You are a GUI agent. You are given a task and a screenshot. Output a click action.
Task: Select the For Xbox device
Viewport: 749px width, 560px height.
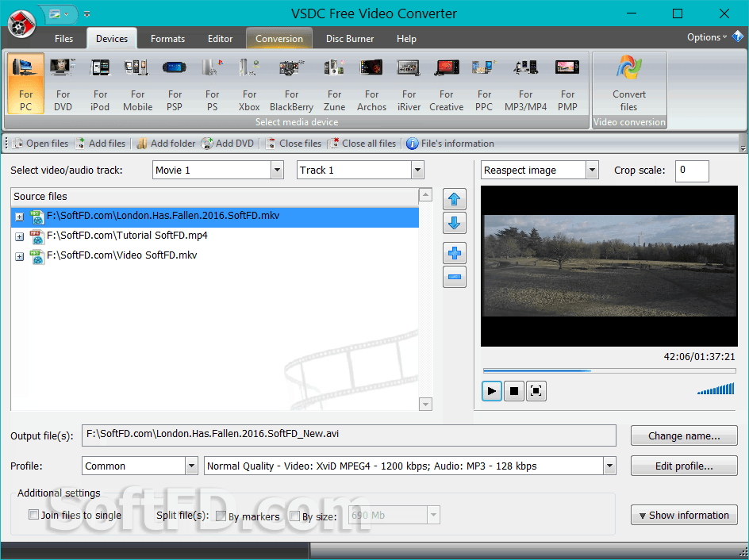pyautogui.click(x=249, y=83)
